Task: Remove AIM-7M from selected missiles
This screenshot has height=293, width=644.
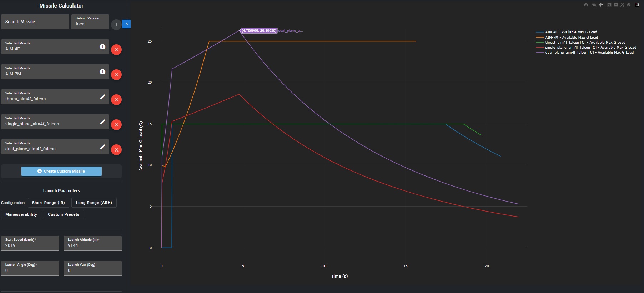Action: tap(116, 75)
